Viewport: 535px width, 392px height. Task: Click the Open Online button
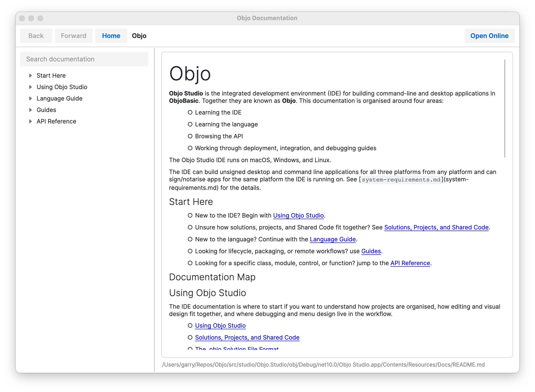pyautogui.click(x=489, y=35)
